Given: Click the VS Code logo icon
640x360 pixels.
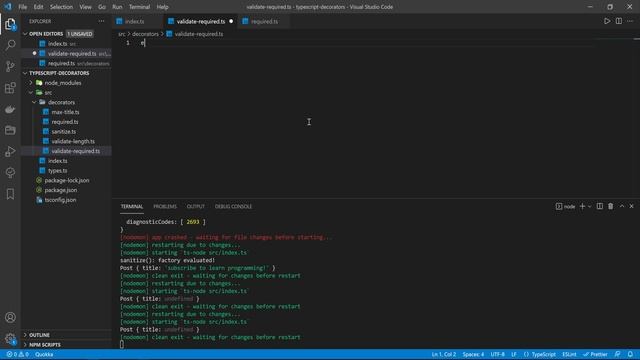Looking at the screenshot, I should click(x=8, y=7).
